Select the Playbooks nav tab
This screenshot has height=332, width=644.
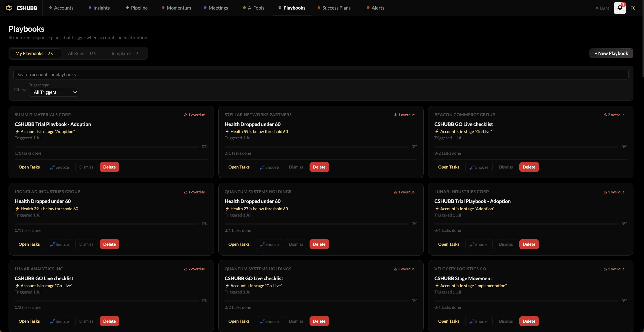(x=292, y=8)
